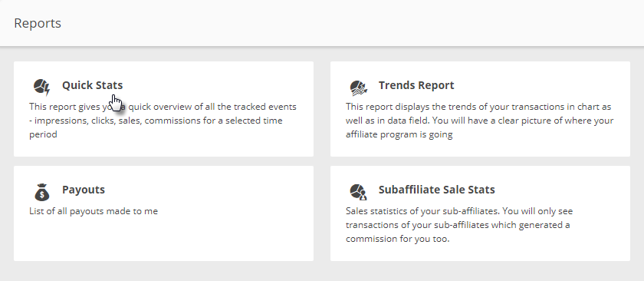
Task: Click the Quick Stats pie-lightning icon
Action: (41, 87)
